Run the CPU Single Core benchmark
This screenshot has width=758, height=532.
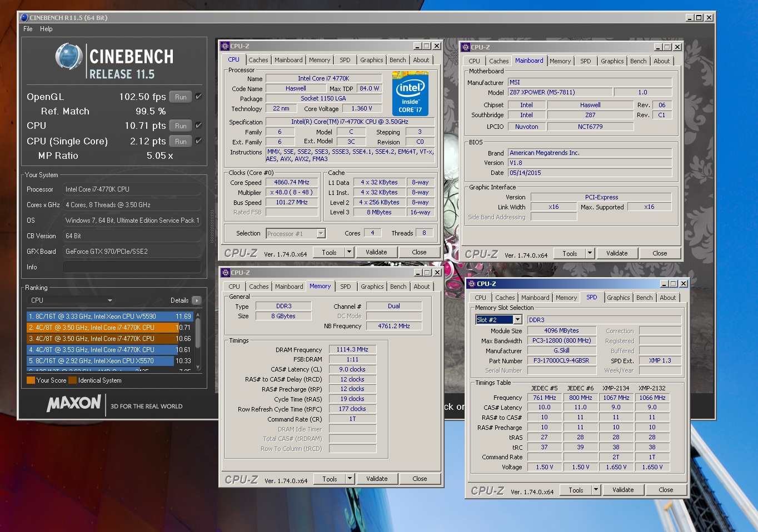point(181,142)
